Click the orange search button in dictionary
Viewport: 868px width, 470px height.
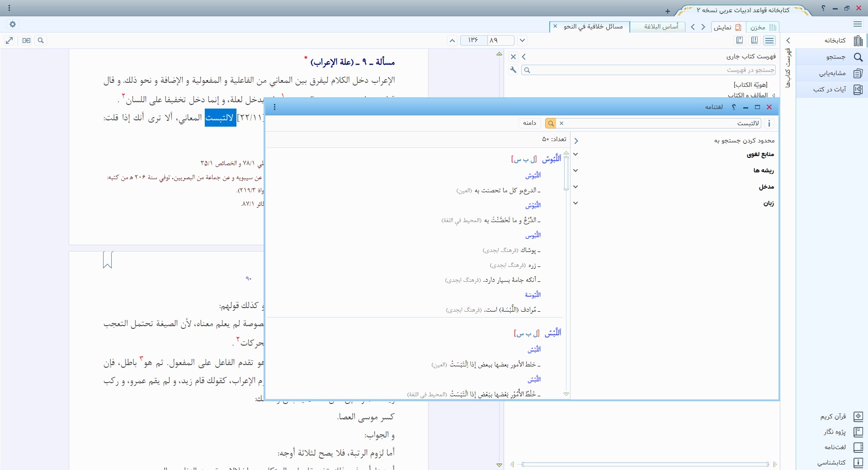tap(551, 123)
